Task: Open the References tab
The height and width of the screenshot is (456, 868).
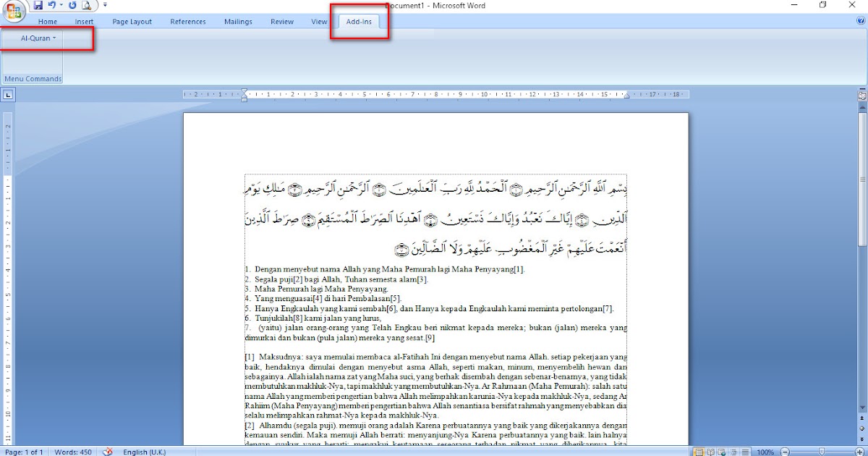Action: click(x=188, y=22)
